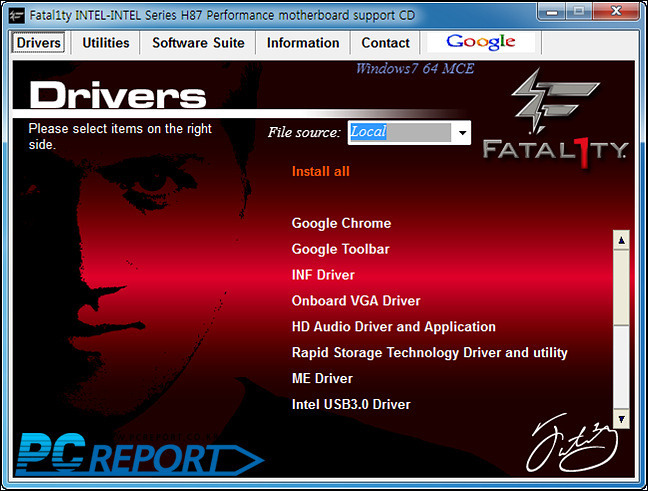
Task: Open the Information tab
Action: click(303, 43)
